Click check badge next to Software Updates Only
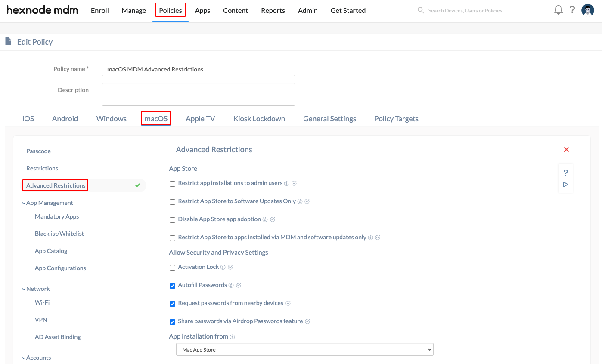This screenshot has height=364, width=602. coord(307,201)
